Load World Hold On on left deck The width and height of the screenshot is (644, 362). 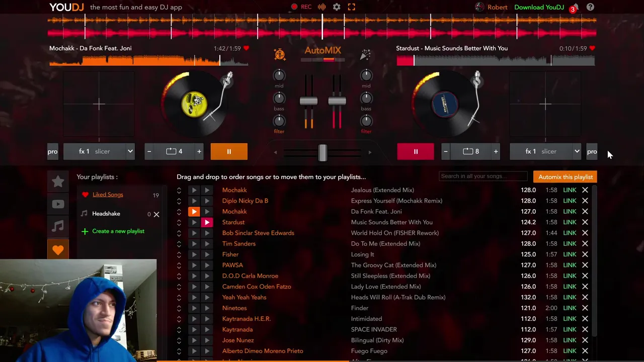(x=194, y=233)
